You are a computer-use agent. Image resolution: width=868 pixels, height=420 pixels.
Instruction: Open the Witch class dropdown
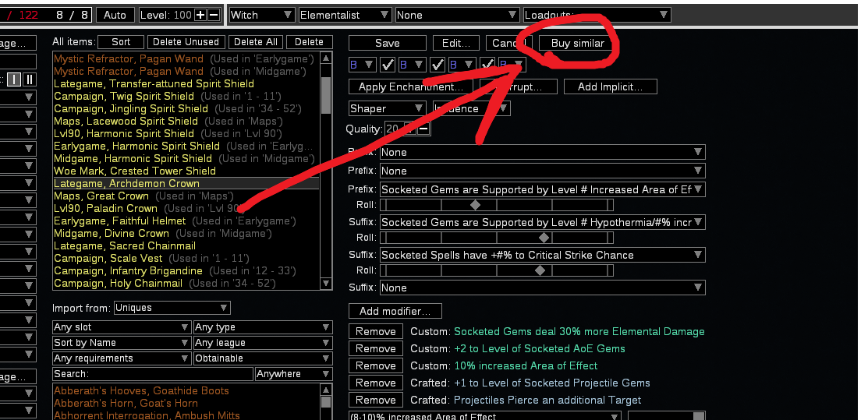tap(261, 15)
